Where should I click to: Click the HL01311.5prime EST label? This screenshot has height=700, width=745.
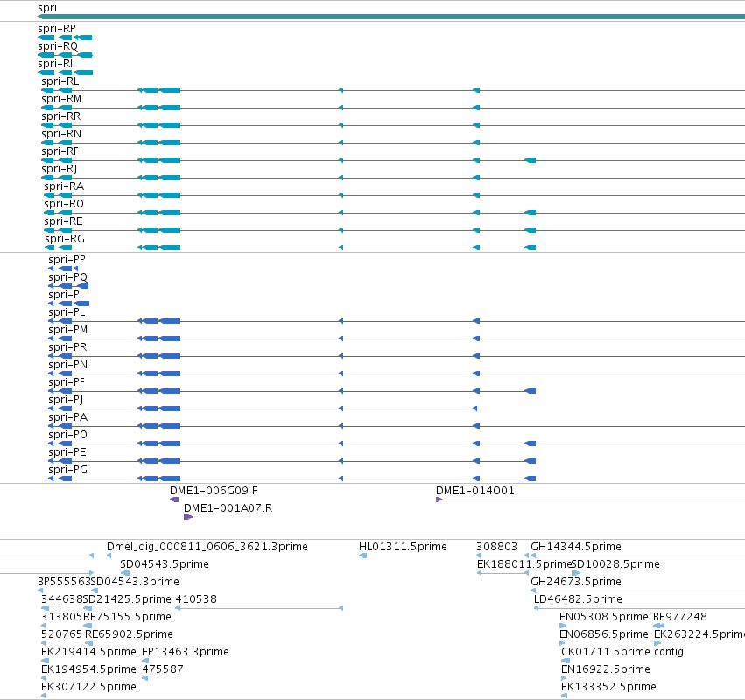tap(403, 547)
